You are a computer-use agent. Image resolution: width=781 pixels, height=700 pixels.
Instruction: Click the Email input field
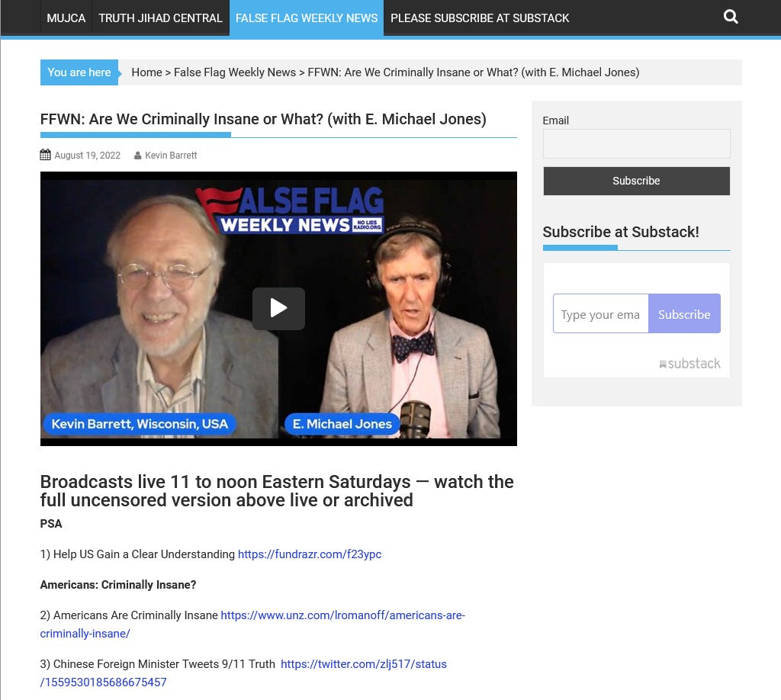[x=636, y=143]
